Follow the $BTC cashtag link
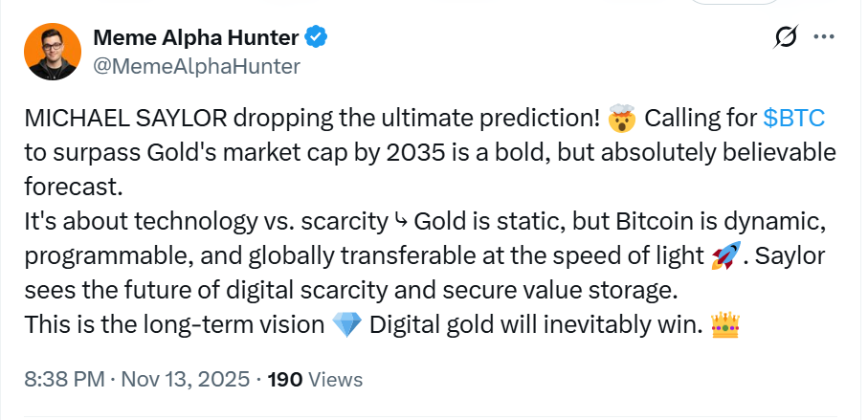Viewport: 868px width, 420px height. pos(794,119)
